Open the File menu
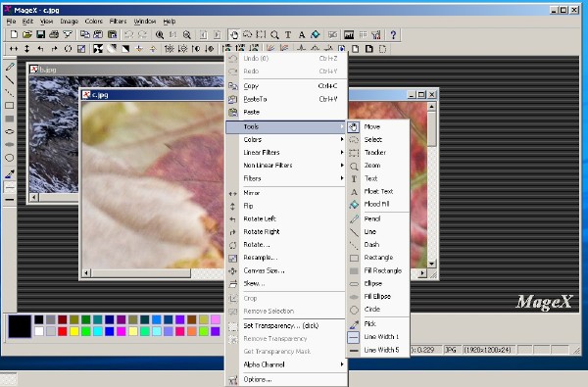This screenshot has height=387, width=588. [x=11, y=22]
